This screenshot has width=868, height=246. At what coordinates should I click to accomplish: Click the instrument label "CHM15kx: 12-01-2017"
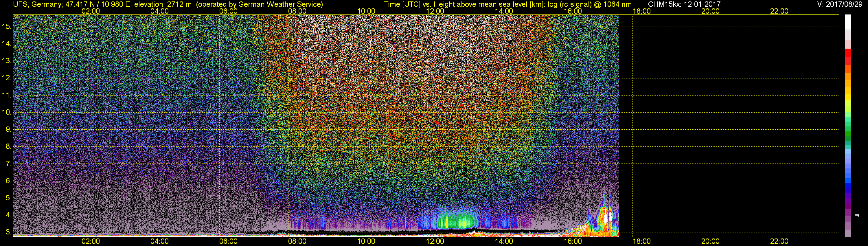(x=684, y=4)
